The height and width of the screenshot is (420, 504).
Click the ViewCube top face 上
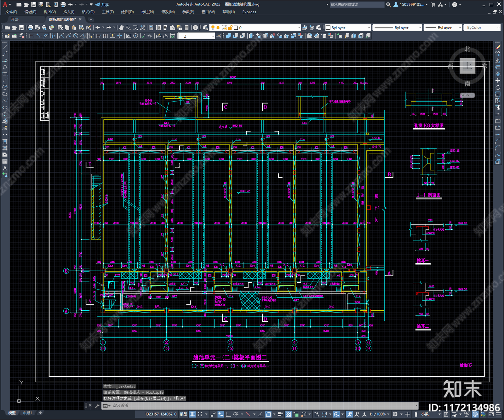tap(467, 66)
